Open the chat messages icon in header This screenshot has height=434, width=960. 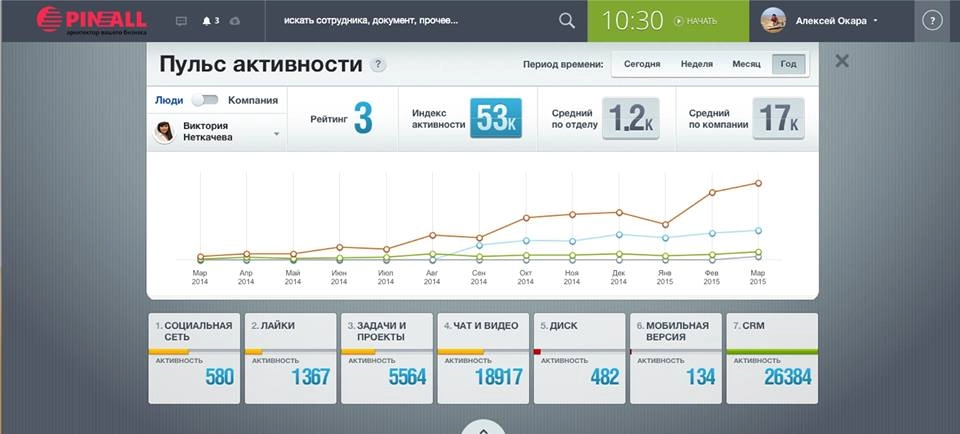click(x=181, y=21)
